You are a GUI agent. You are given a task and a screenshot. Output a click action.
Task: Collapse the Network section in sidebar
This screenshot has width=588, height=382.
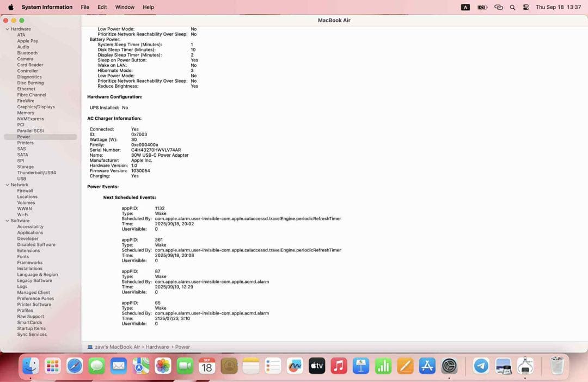tap(8, 184)
